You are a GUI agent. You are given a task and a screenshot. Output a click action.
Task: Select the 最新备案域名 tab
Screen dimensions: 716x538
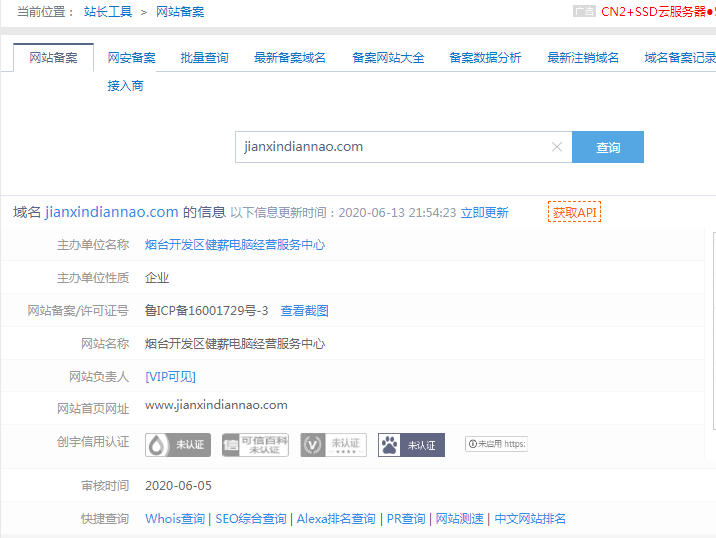(290, 58)
